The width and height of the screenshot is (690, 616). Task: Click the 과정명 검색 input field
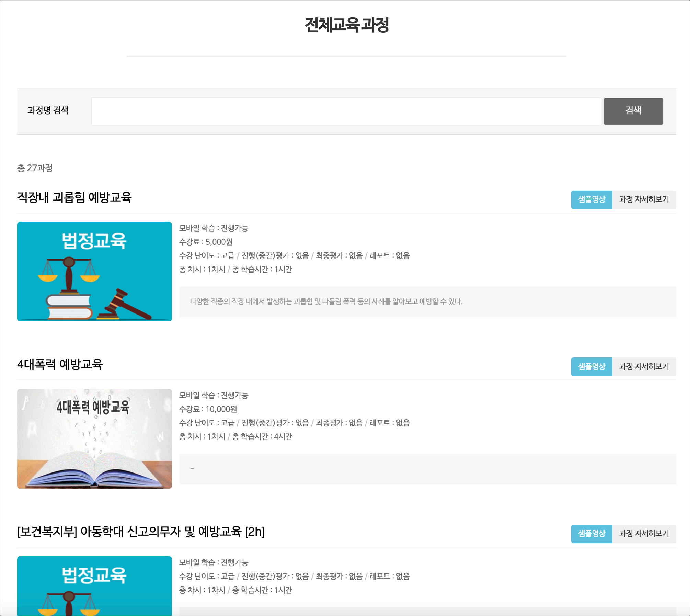pyautogui.click(x=346, y=111)
